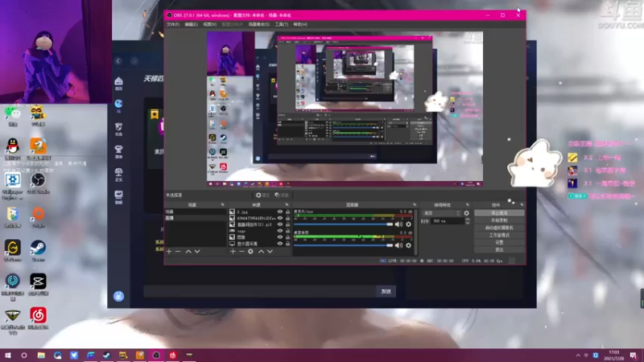
Task: Open the WeChat desktop shortcut
Action: click(12, 115)
